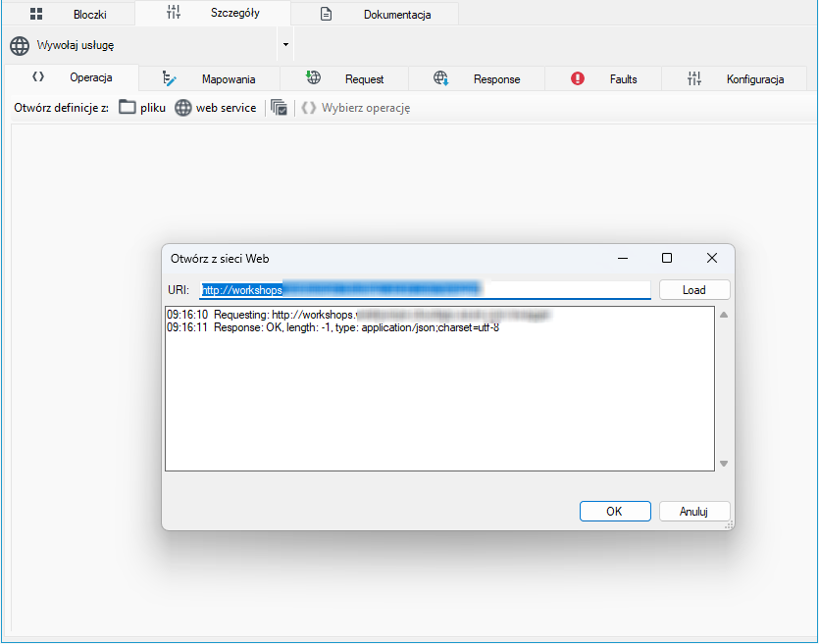Click the red Faults warning icon

pyautogui.click(x=577, y=78)
